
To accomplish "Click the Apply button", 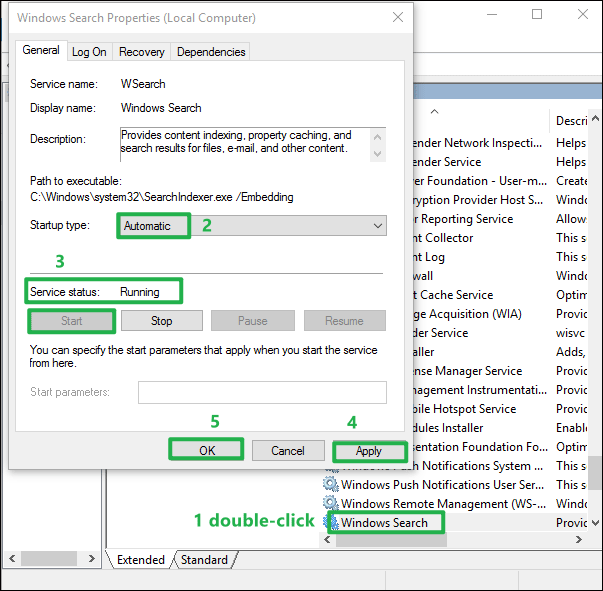I will point(369,451).
